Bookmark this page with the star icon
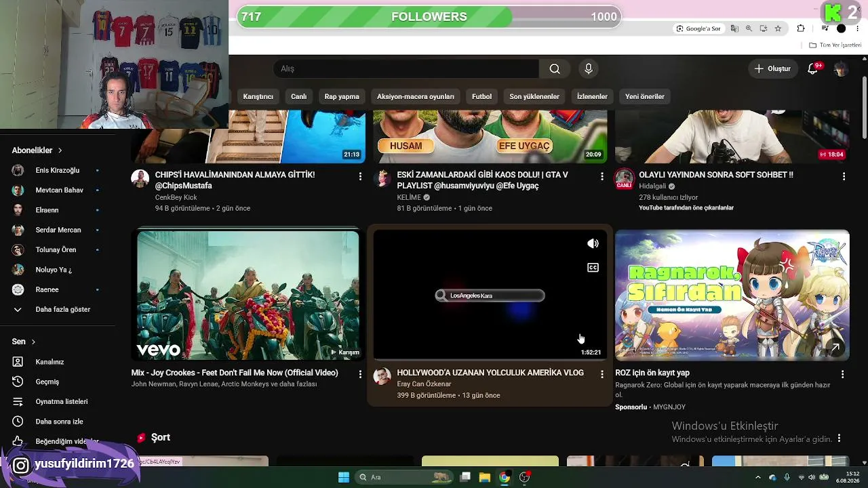Viewport: 868px width, 488px height. (778, 28)
